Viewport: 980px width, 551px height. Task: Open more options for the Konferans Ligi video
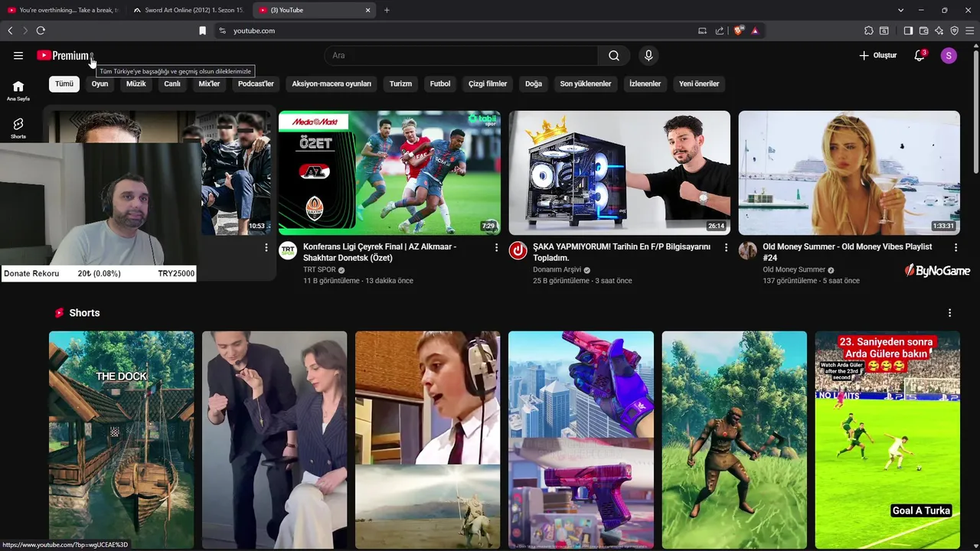[496, 247]
